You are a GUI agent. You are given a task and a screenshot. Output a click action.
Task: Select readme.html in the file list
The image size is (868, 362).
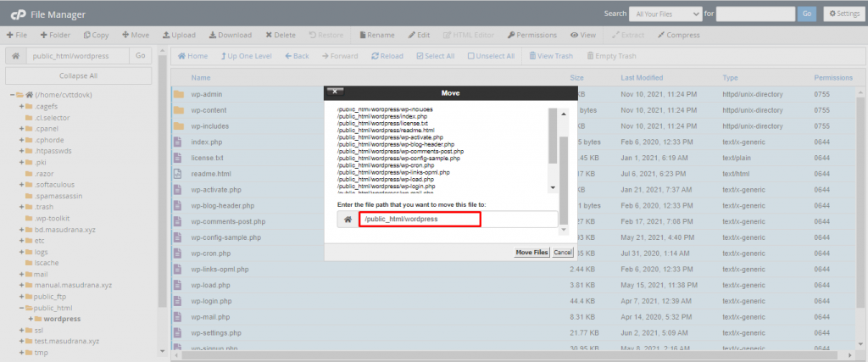click(x=515, y=174)
